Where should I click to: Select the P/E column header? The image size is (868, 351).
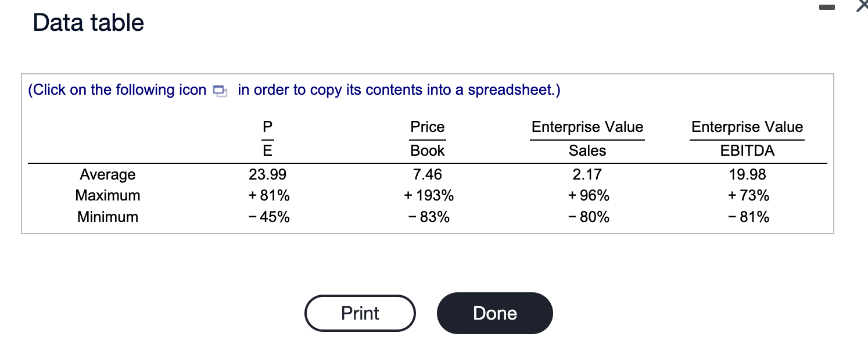coord(268,138)
